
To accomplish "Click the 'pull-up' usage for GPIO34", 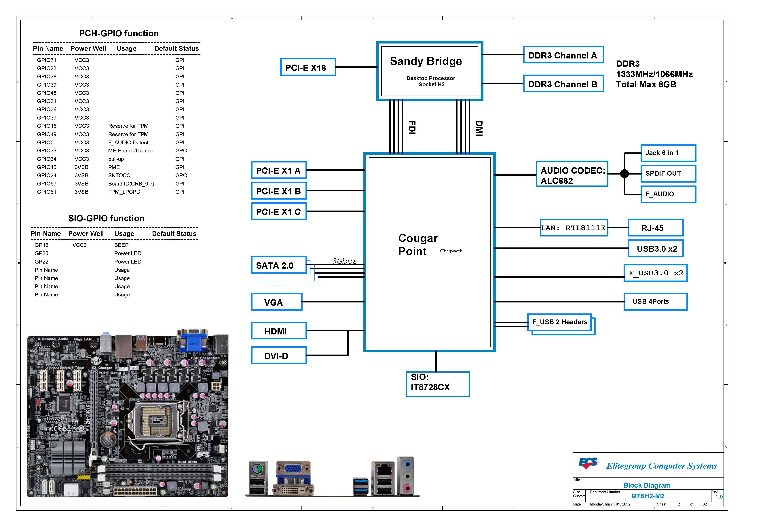I will click(x=116, y=159).
